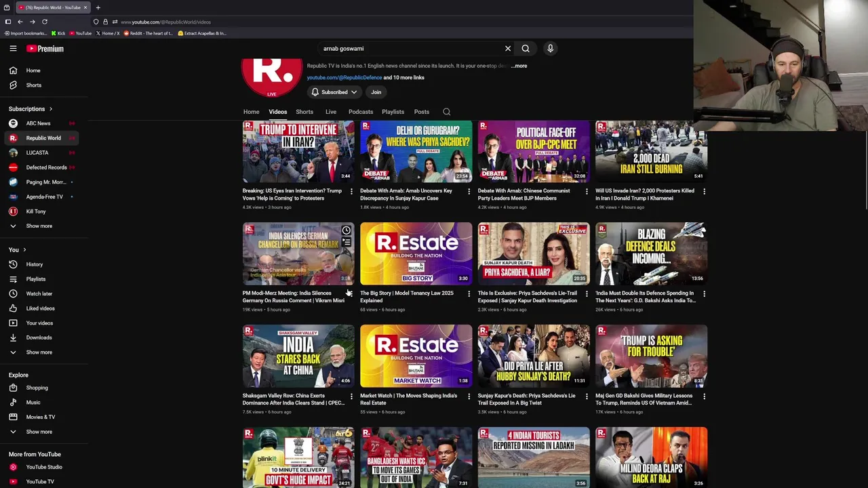This screenshot has width=868, height=488.
Task: Open the Republic World channel avatar
Action: click(x=272, y=78)
